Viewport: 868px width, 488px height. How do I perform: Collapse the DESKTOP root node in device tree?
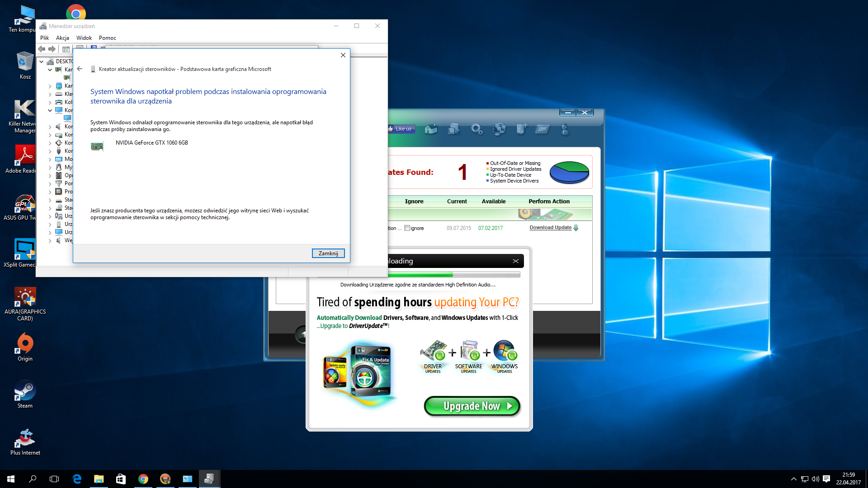42,61
